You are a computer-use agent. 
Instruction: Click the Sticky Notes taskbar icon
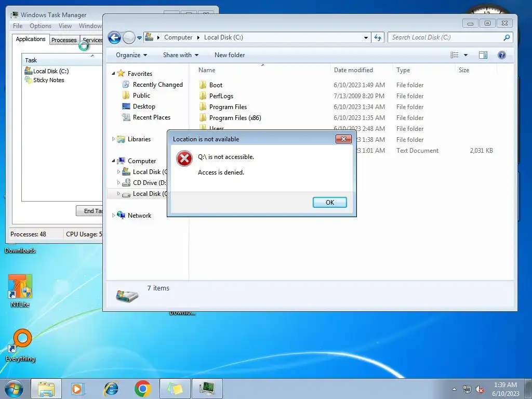click(175, 389)
